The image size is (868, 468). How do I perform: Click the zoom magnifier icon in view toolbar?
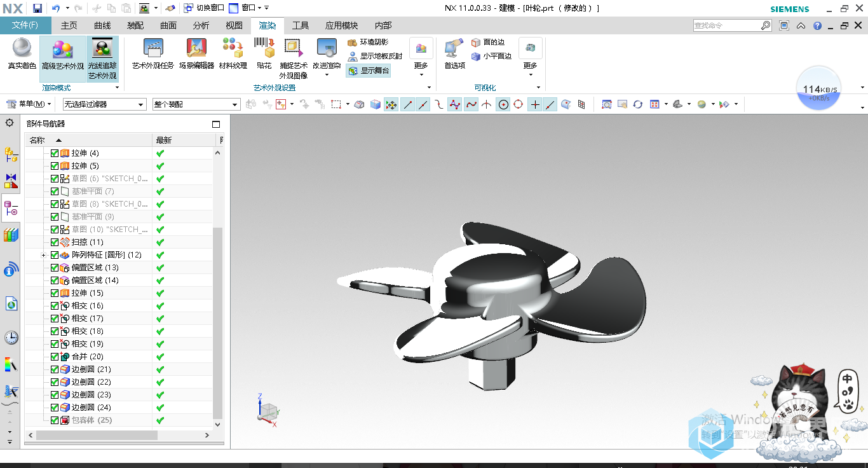pyautogui.click(x=606, y=104)
